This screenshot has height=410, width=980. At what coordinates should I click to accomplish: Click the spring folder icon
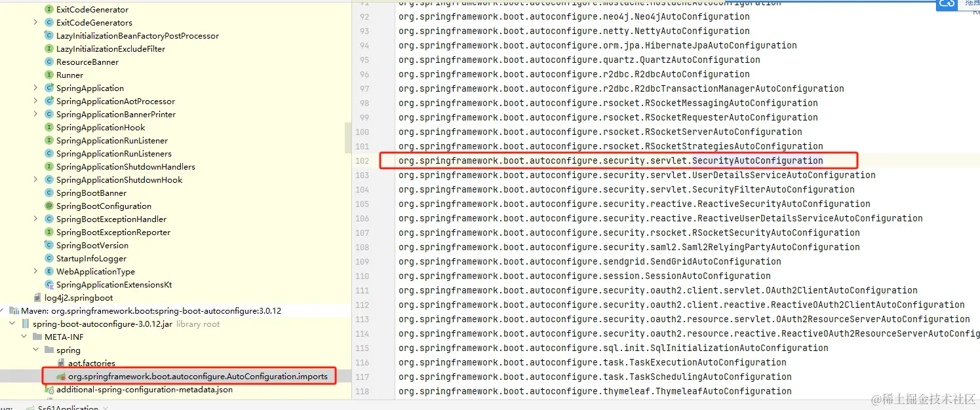pyautogui.click(x=49, y=350)
